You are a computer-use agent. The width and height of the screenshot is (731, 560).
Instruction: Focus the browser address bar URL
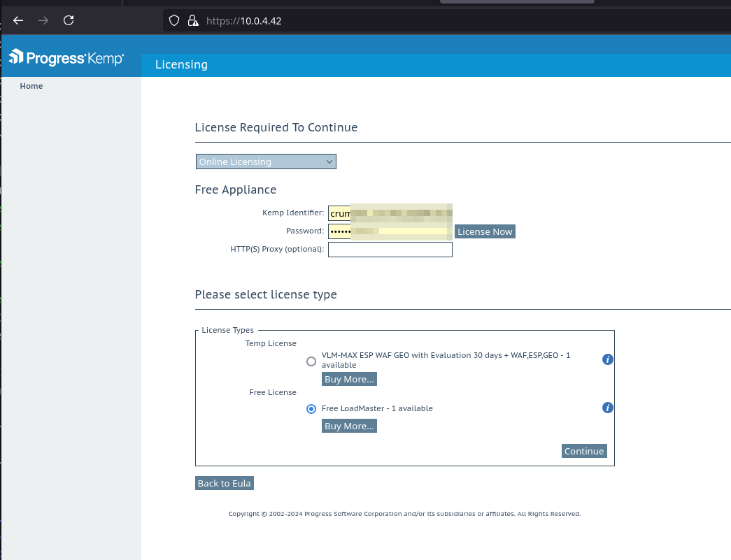point(350,21)
